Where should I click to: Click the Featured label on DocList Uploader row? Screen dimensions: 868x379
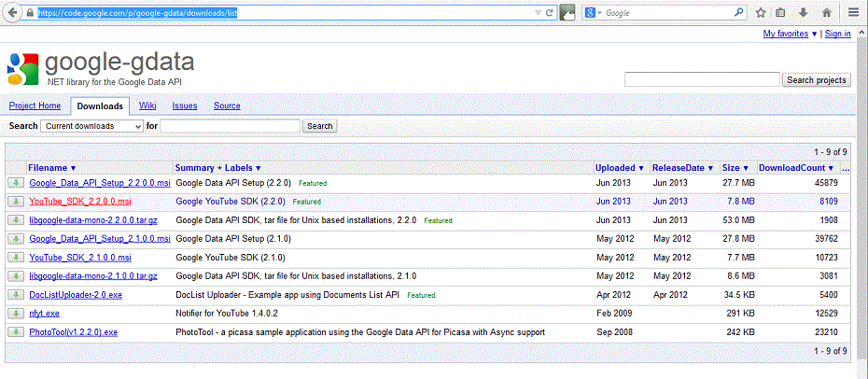(421, 296)
